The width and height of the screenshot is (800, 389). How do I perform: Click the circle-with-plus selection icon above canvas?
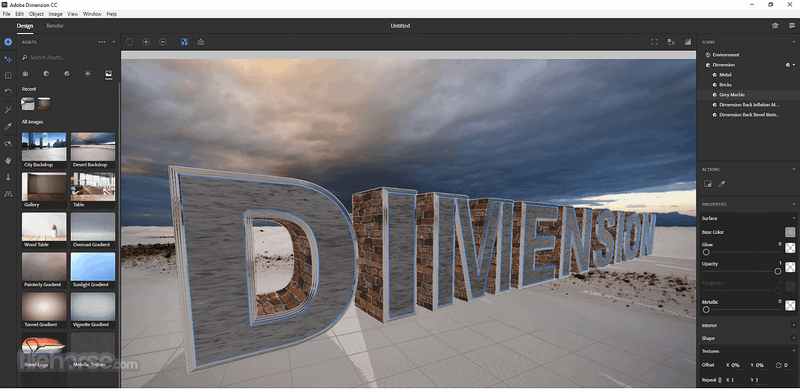coord(146,42)
